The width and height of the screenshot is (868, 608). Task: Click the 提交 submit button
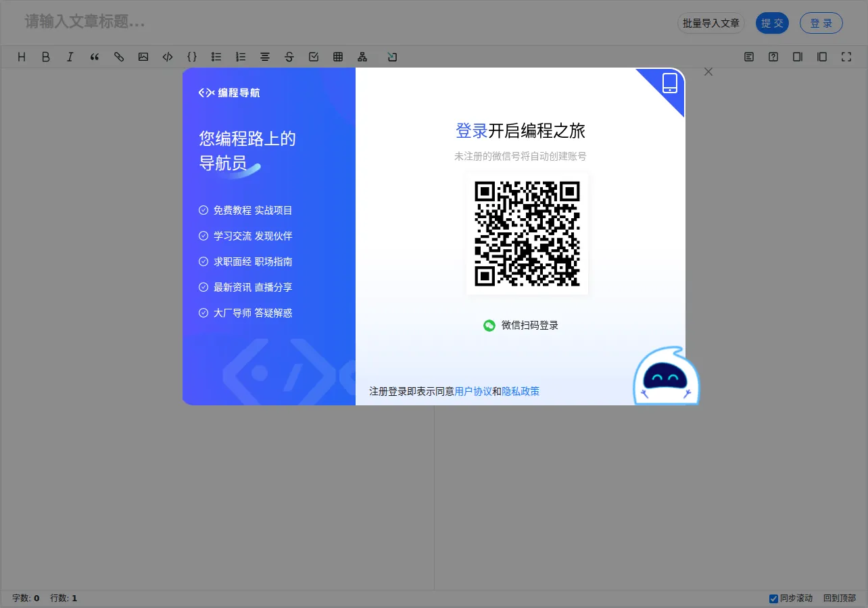pyautogui.click(x=772, y=23)
